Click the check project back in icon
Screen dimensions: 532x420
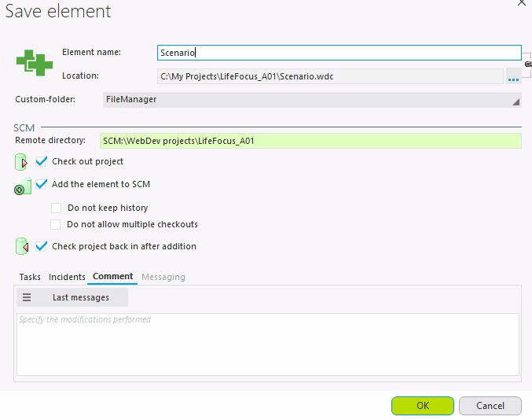click(x=22, y=247)
